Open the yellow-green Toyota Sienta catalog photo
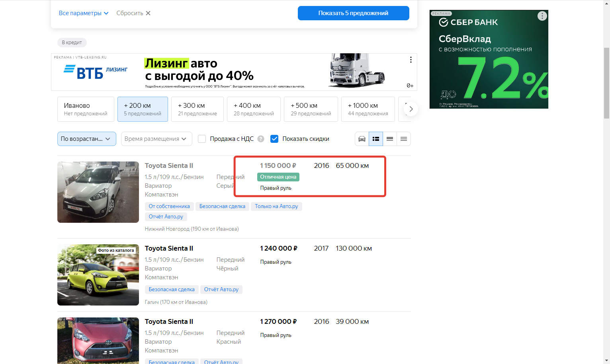Screen dimensions: 610x364 98,275
